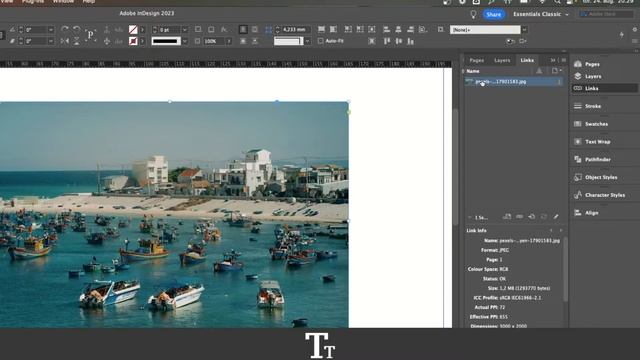Open object style [None]+ dropdown
The width and height of the screenshot is (640, 360).
524,30
